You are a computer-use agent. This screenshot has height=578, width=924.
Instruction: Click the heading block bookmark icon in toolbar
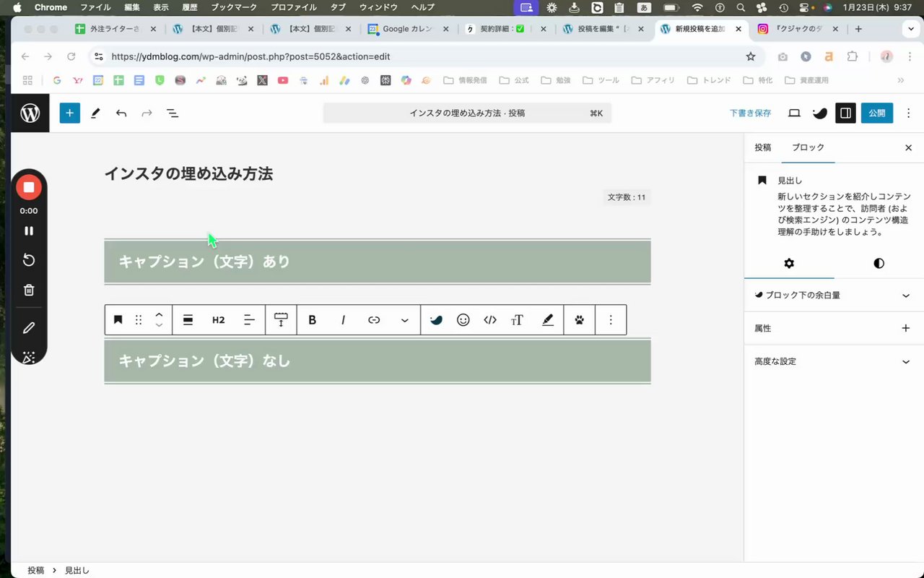tap(118, 319)
